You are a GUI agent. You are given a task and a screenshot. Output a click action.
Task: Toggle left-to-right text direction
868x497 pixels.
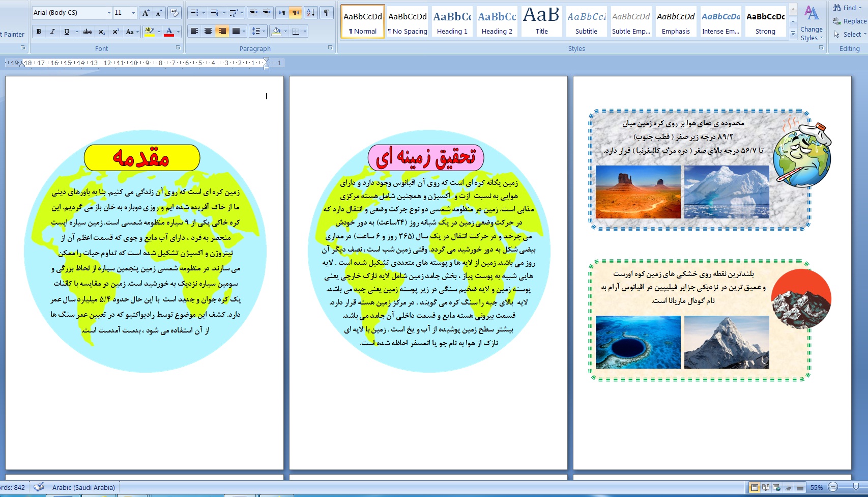coord(282,13)
